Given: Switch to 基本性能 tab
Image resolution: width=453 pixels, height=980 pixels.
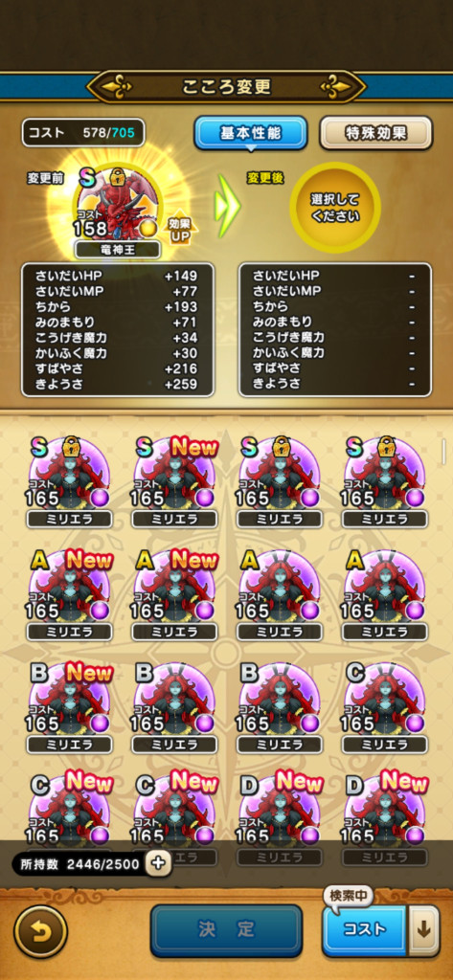Looking at the screenshot, I should click(250, 132).
